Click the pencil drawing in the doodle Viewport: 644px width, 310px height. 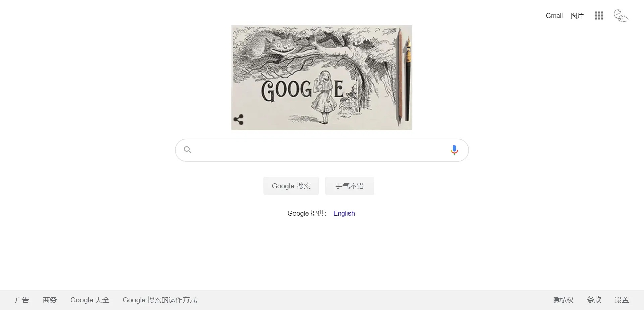(x=400, y=77)
